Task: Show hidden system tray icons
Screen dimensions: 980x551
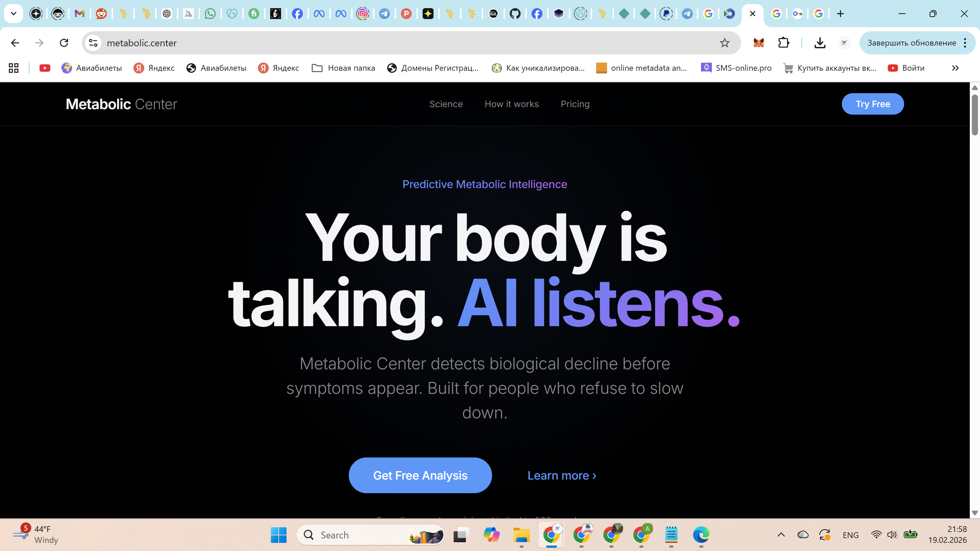Action: point(781,535)
